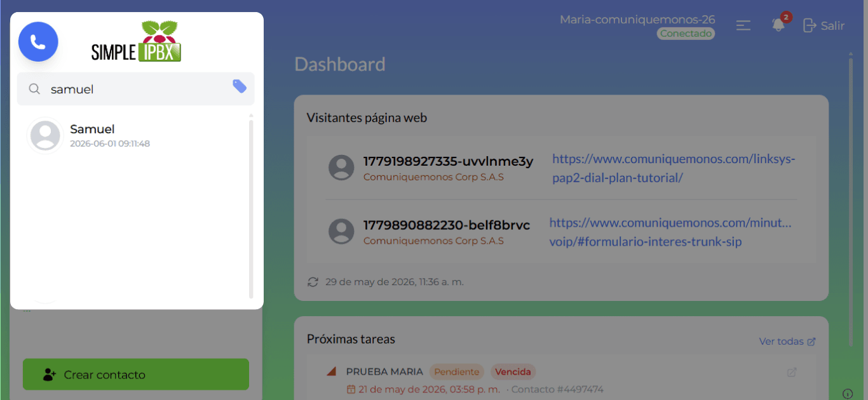
Task: Click the Dashboard heading
Action: point(340,64)
